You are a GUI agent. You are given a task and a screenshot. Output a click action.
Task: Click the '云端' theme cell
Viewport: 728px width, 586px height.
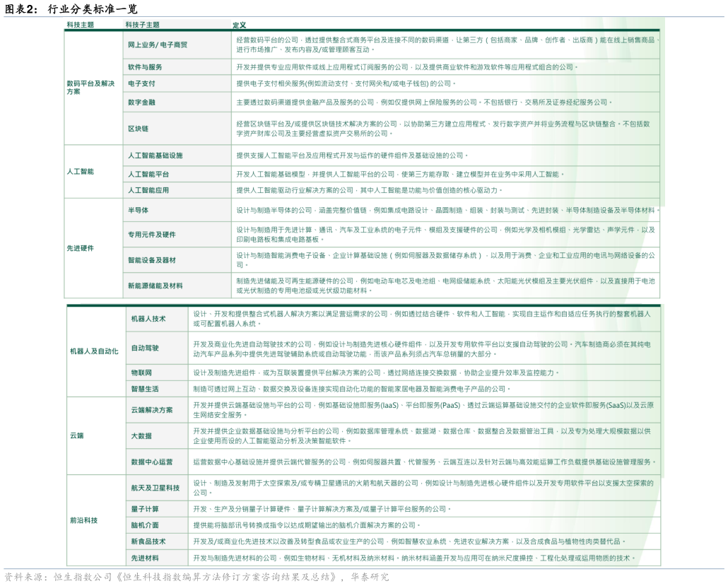coord(96,435)
